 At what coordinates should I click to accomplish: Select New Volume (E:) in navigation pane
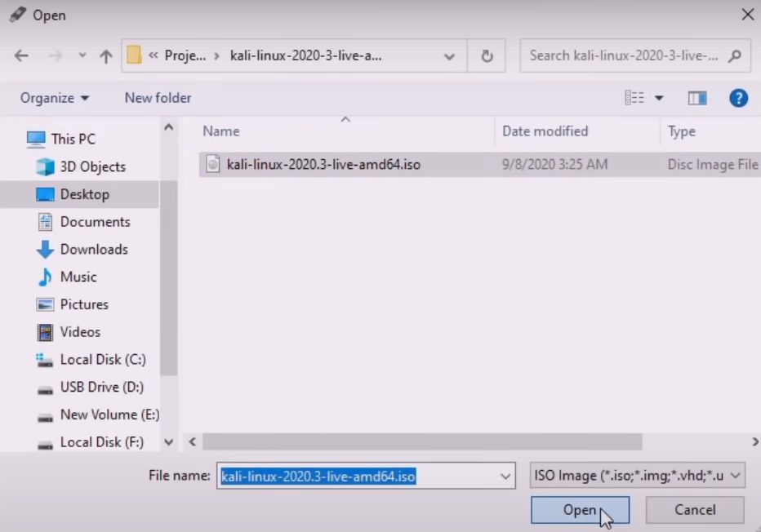[109, 415]
